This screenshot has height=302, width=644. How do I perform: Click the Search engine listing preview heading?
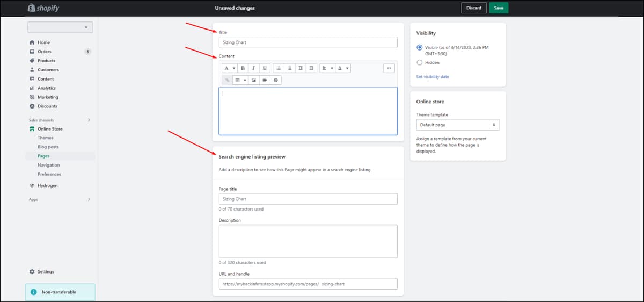[252, 157]
